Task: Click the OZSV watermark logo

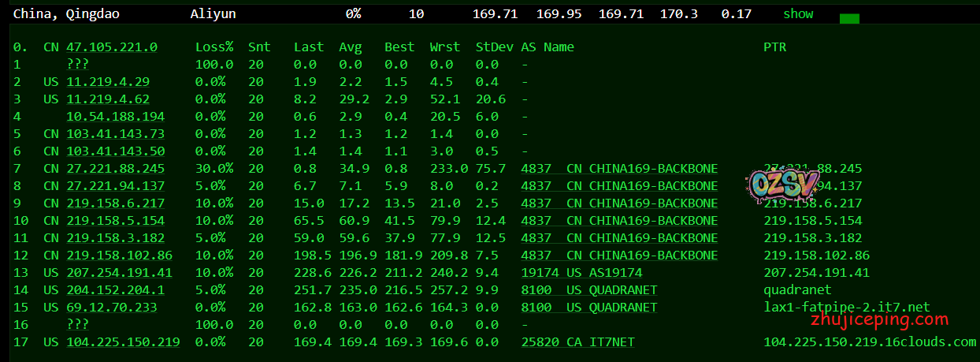Action: [x=774, y=186]
